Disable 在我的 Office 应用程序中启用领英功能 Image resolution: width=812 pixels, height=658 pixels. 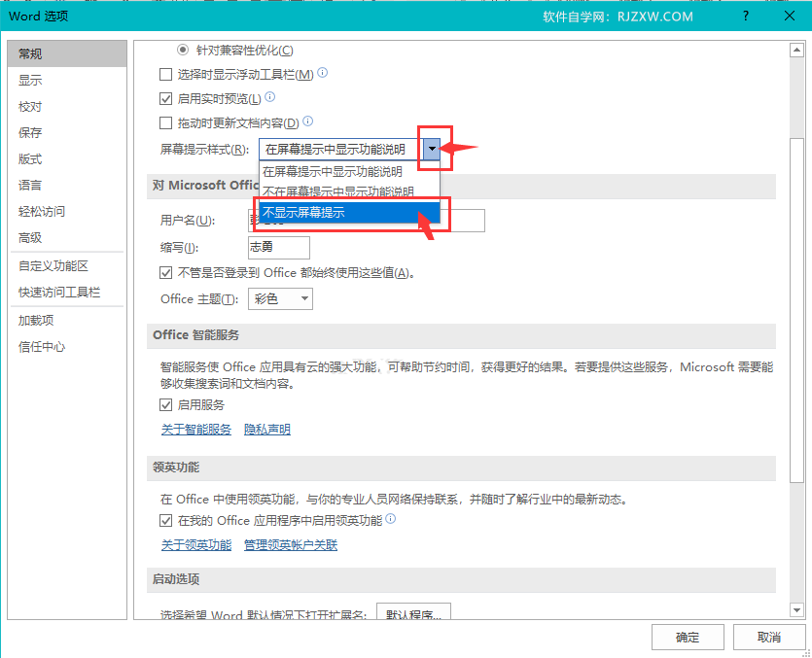[163, 519]
